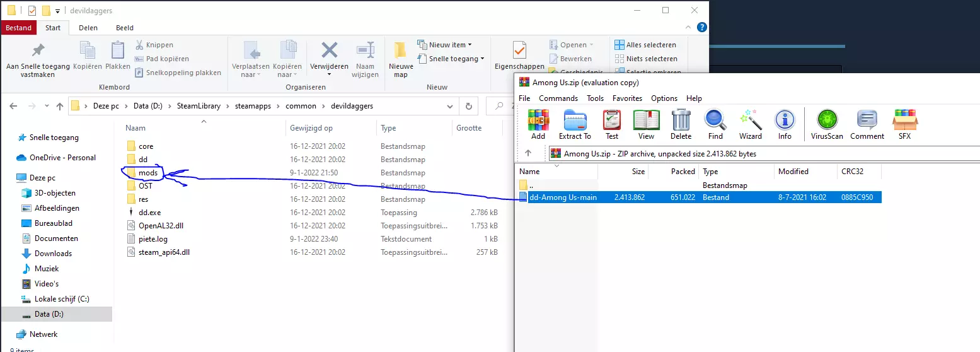
Task: Click SteamLibrary in address breadcrumb
Action: pyautogui.click(x=198, y=106)
